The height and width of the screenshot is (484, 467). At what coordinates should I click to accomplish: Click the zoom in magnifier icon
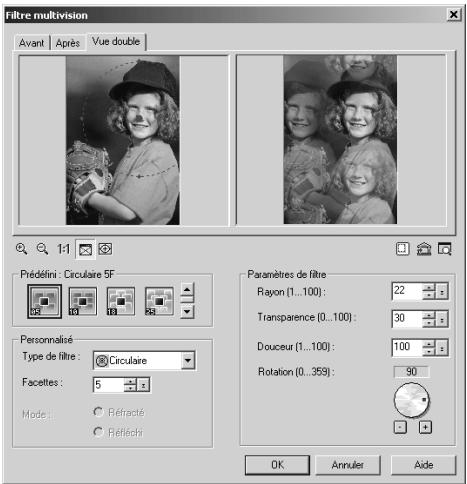(22, 249)
